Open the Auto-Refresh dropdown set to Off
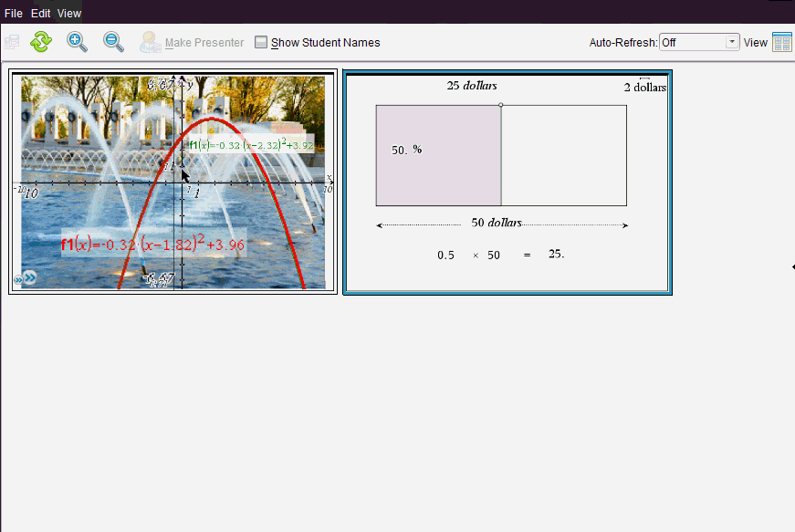795x532 pixels. coord(698,43)
